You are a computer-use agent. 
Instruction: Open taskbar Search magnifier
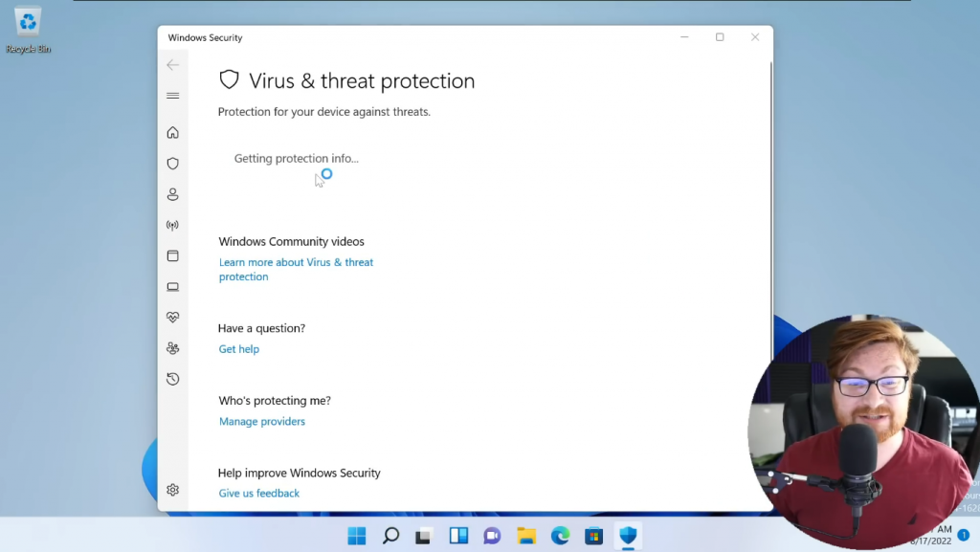click(390, 536)
